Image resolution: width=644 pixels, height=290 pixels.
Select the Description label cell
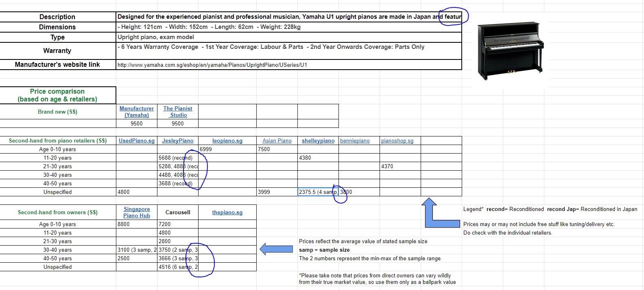tap(57, 17)
